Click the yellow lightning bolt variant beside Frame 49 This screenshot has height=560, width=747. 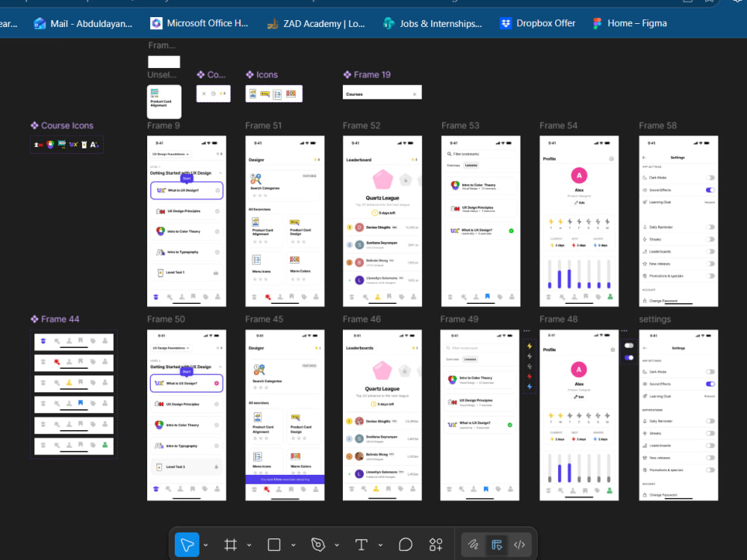tap(530, 346)
